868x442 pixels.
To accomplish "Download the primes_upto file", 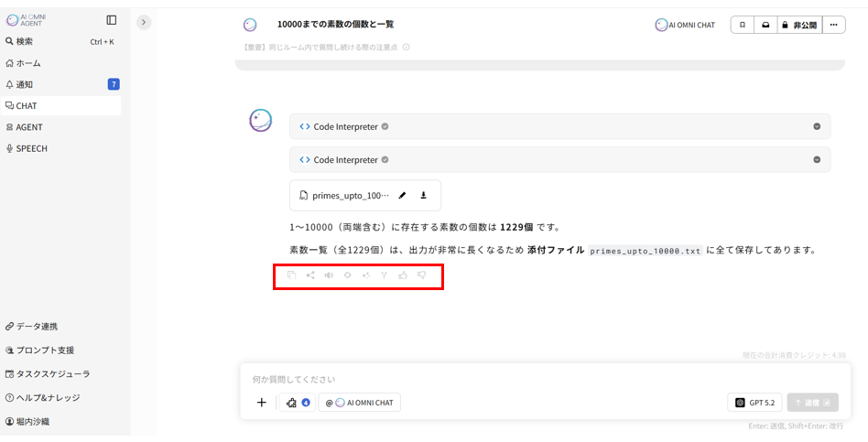I will 424,195.
